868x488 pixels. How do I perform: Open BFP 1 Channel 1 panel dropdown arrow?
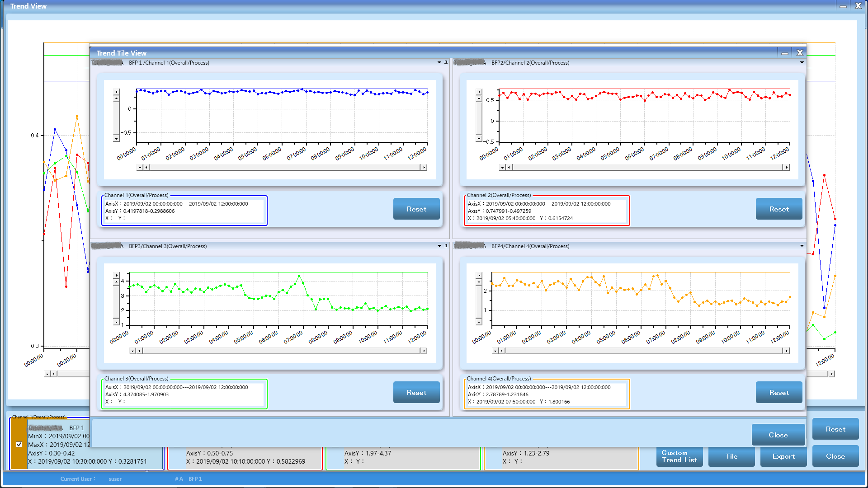(439, 63)
